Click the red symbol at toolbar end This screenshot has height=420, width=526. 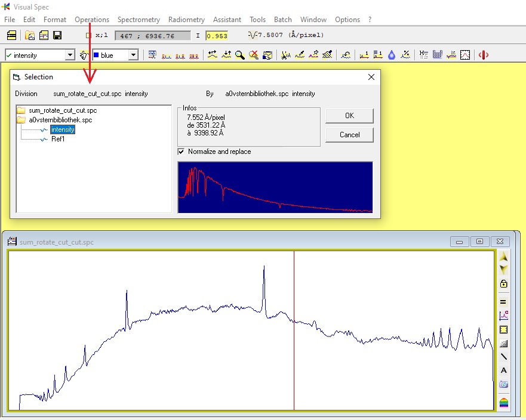[x=484, y=55]
